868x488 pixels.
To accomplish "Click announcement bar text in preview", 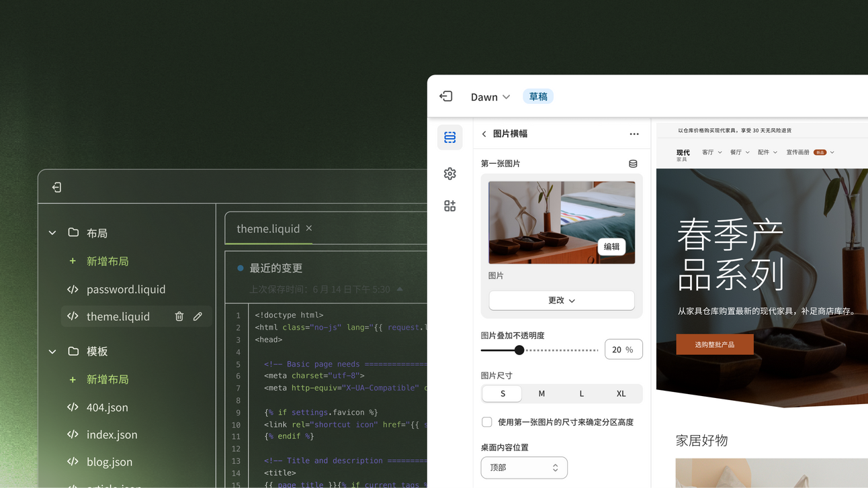I will (x=735, y=131).
